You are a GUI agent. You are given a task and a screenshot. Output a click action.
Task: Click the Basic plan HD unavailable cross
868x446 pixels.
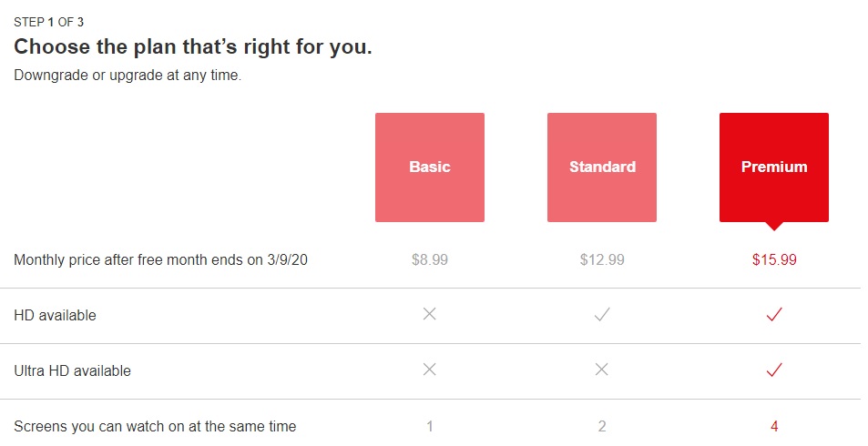pos(430,314)
